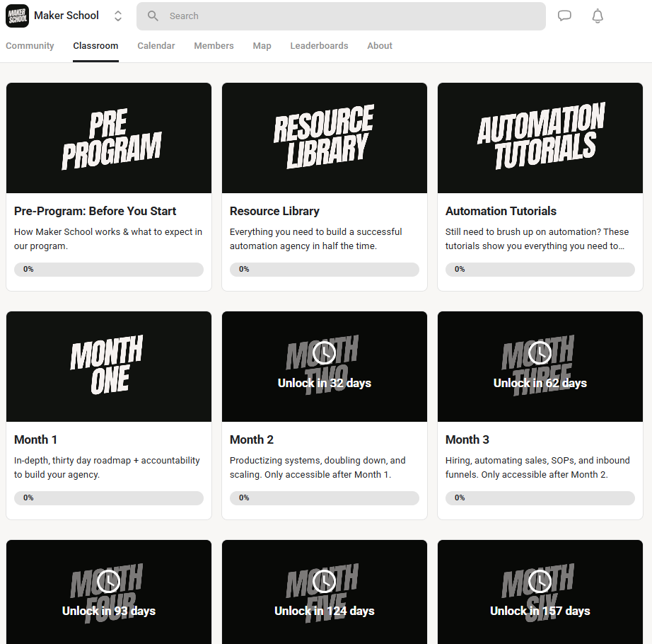Focus the Search input field

pos(354,16)
